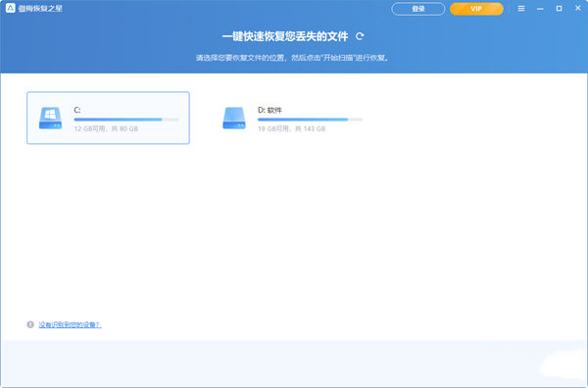Image resolution: width=588 pixels, height=388 pixels.
Task: Click the C: drive label text
Action: pyautogui.click(x=77, y=110)
